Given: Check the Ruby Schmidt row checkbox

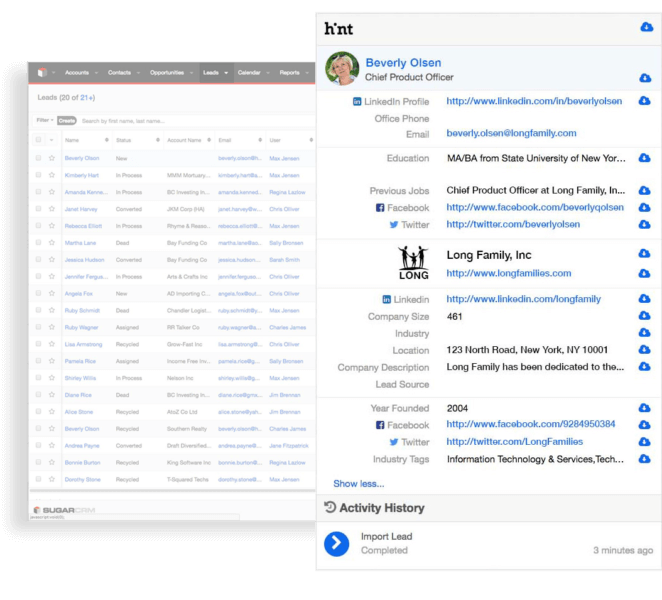Looking at the screenshot, I should tap(38, 310).
